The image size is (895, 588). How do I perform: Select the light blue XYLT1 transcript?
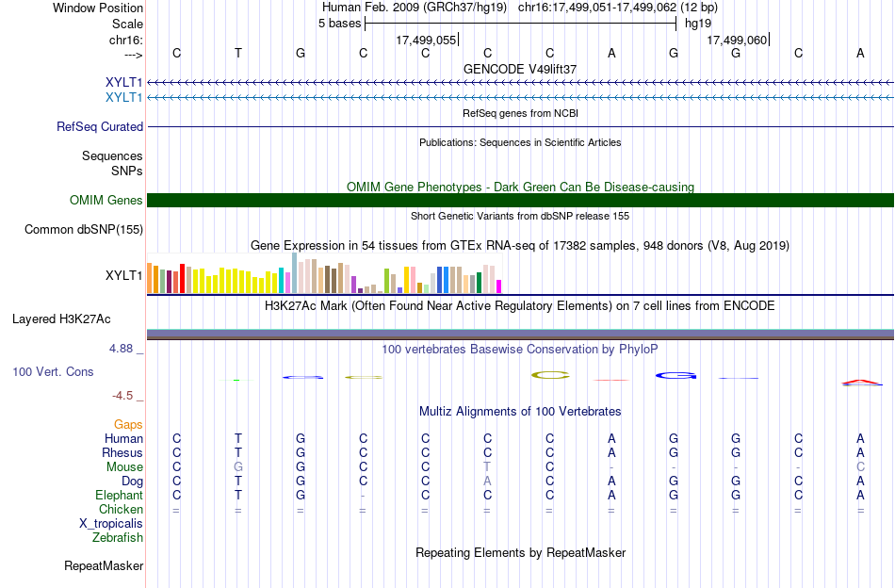pyautogui.click(x=521, y=98)
